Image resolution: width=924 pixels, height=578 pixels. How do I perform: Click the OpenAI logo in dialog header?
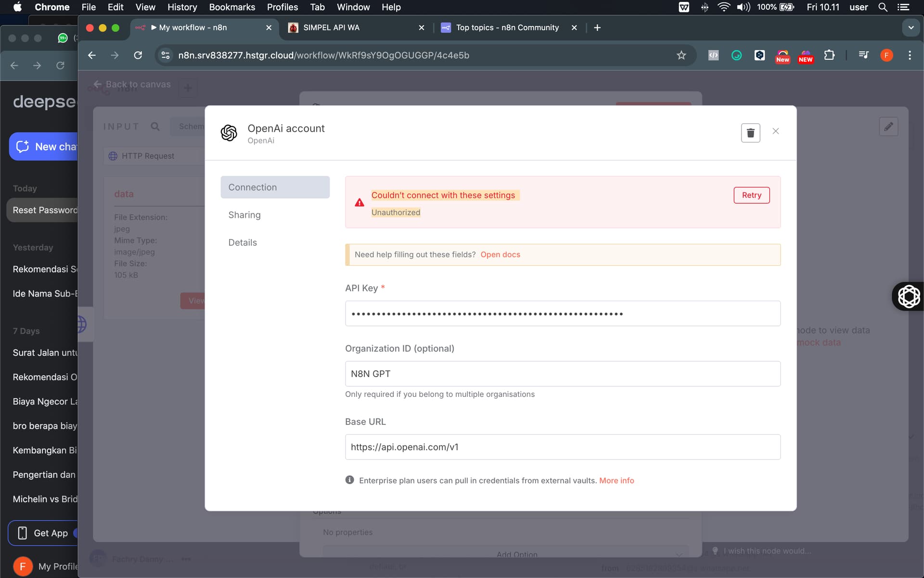(x=229, y=133)
